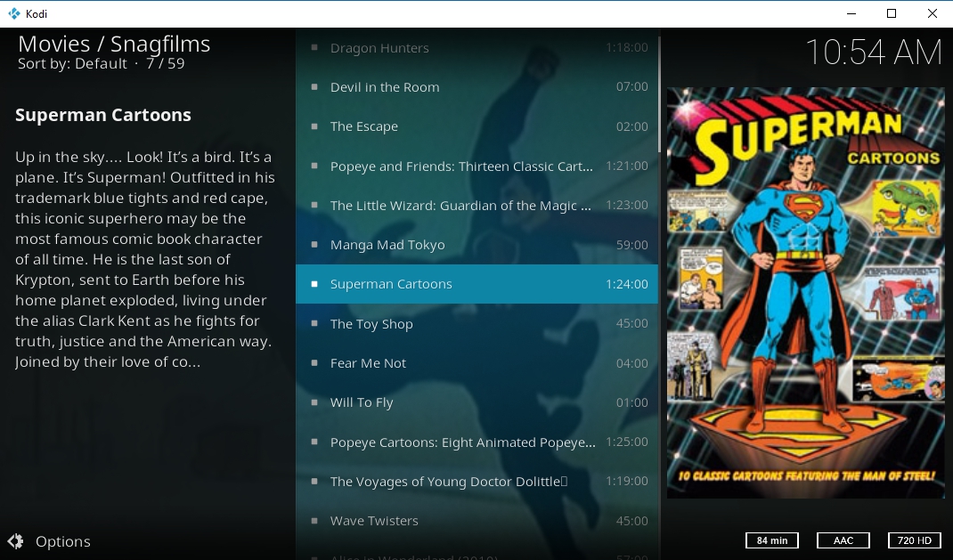Click the 84 min duration badge

(x=772, y=540)
